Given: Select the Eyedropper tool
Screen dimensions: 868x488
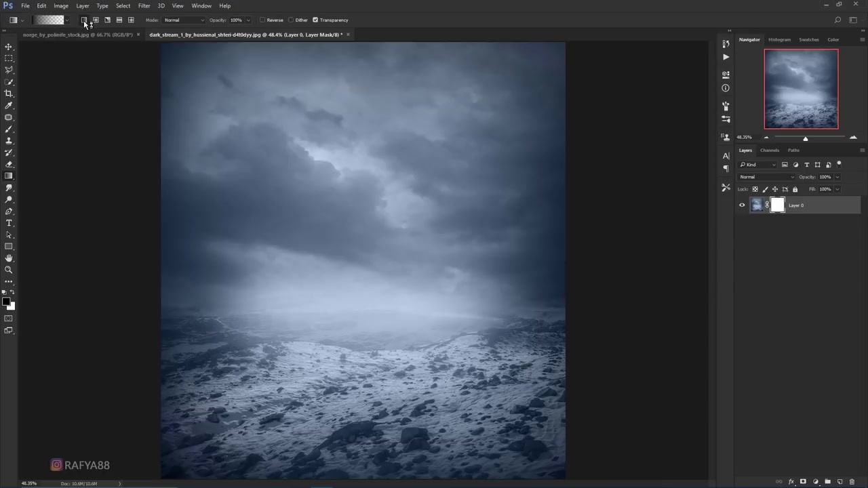Looking at the screenshot, I should [9, 106].
